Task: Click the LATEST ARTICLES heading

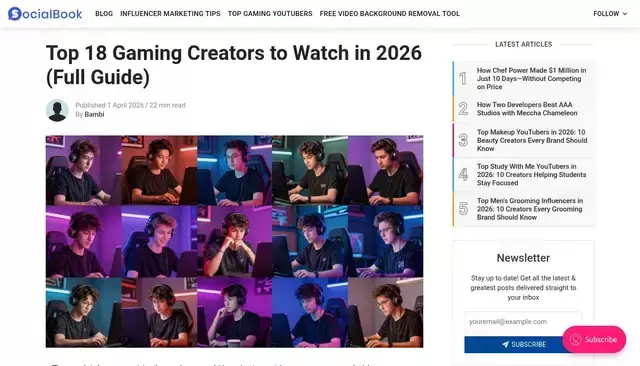Action: point(523,44)
